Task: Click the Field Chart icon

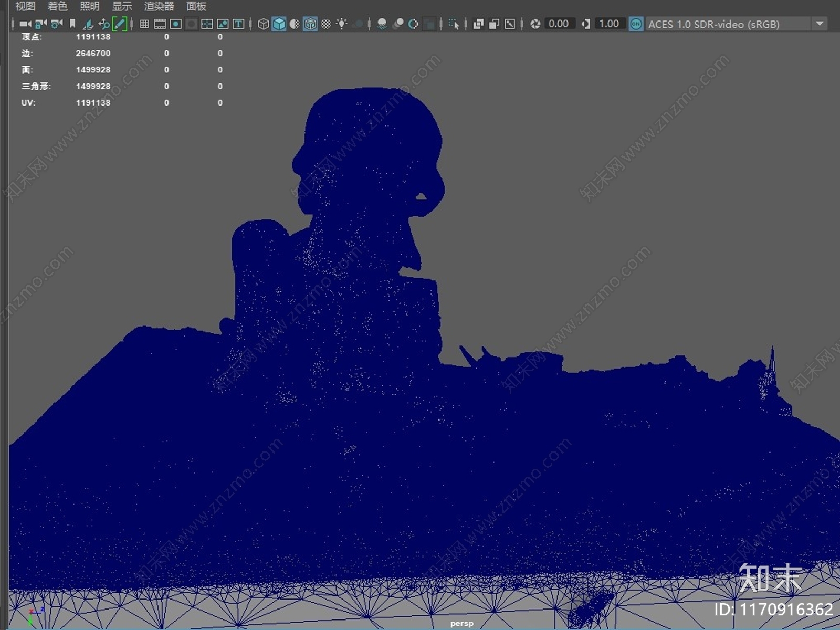Action: (207, 24)
